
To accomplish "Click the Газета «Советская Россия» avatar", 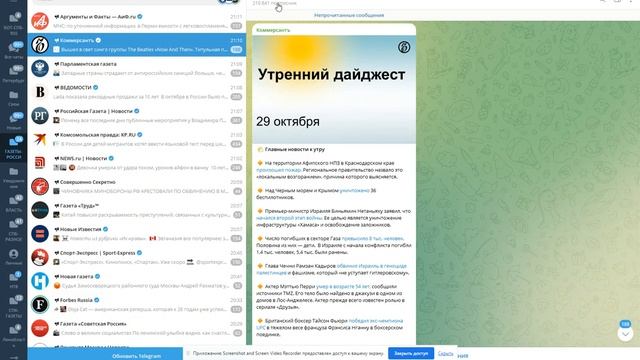I will (x=40, y=328).
